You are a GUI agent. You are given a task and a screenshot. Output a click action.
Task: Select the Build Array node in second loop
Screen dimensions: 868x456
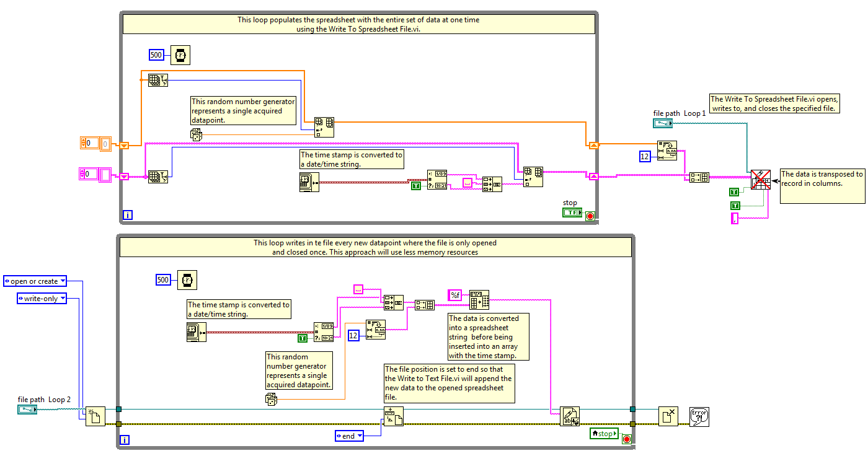[425, 305]
